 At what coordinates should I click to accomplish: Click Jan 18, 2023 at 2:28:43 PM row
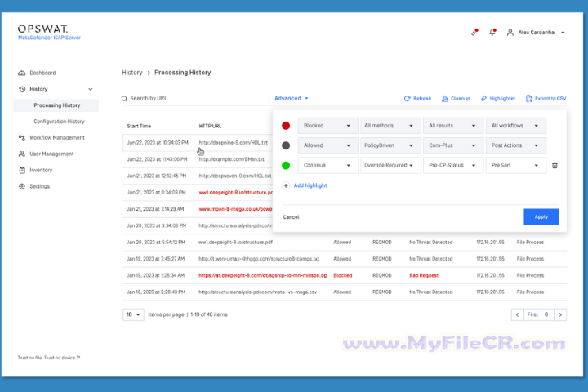click(x=345, y=292)
